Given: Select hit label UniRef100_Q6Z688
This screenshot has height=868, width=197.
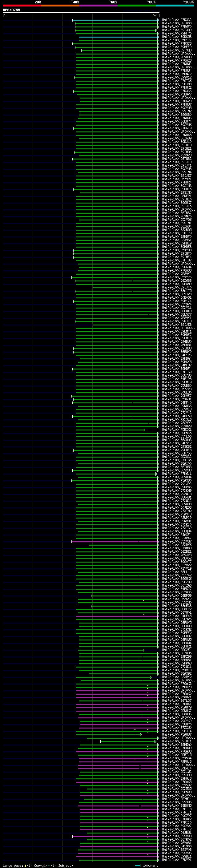Looking at the screenshot, I should click(177, 281).
